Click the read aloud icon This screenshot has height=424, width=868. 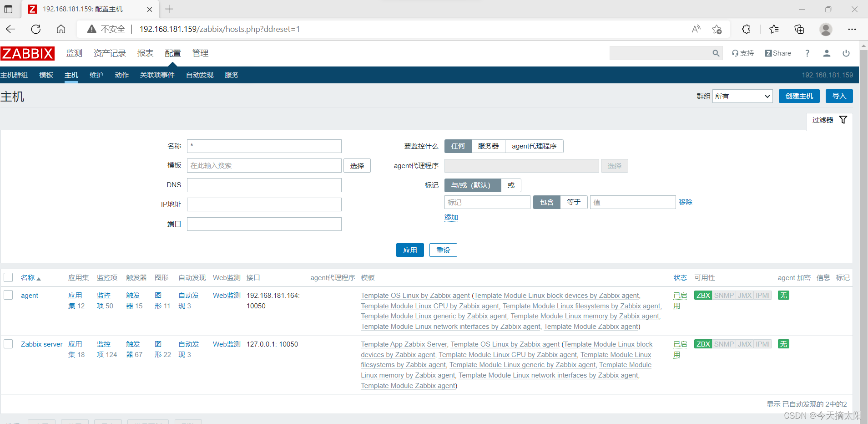coord(696,29)
